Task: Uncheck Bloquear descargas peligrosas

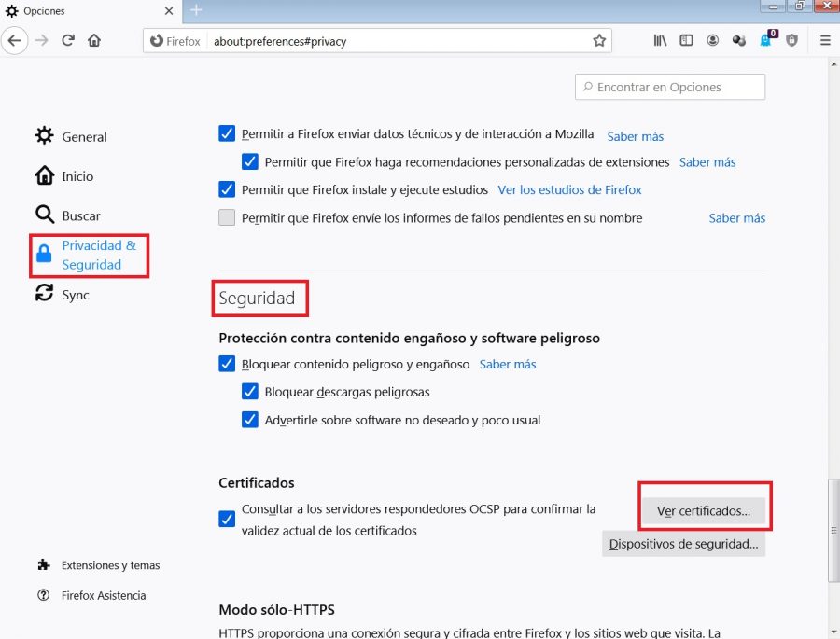Action: [x=250, y=392]
